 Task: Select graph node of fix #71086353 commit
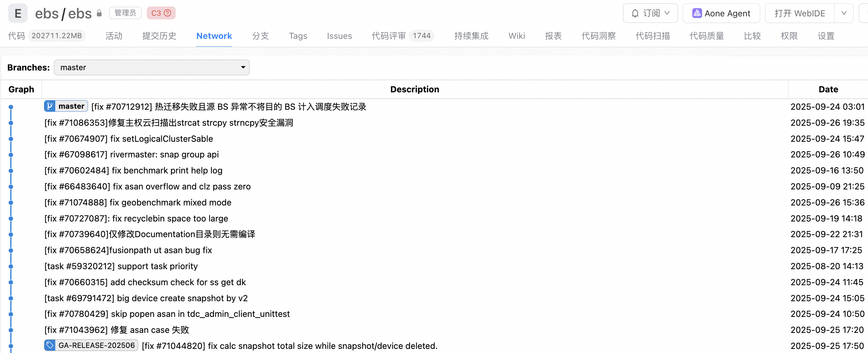click(x=11, y=123)
